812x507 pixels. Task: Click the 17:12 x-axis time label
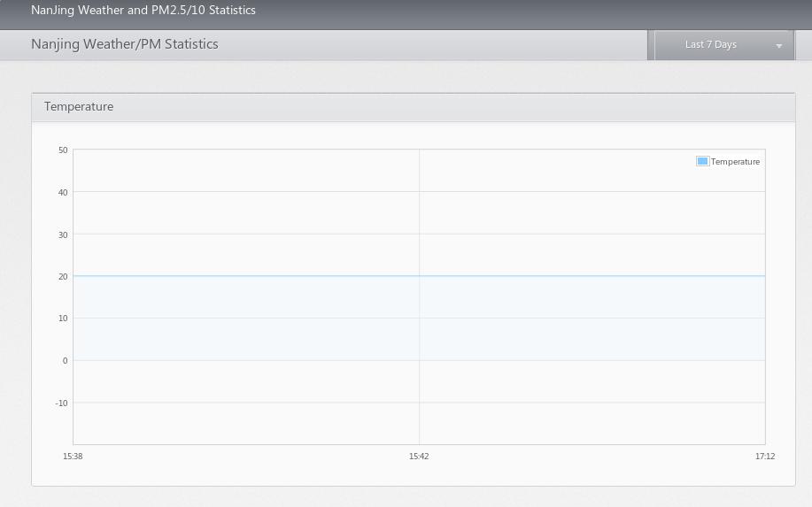coord(764,457)
